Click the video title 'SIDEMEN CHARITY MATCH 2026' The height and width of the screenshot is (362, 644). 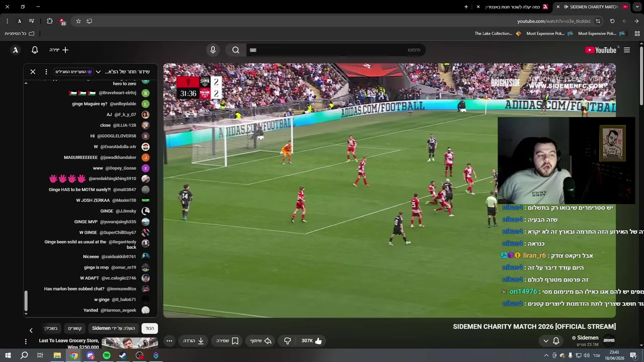534,327
